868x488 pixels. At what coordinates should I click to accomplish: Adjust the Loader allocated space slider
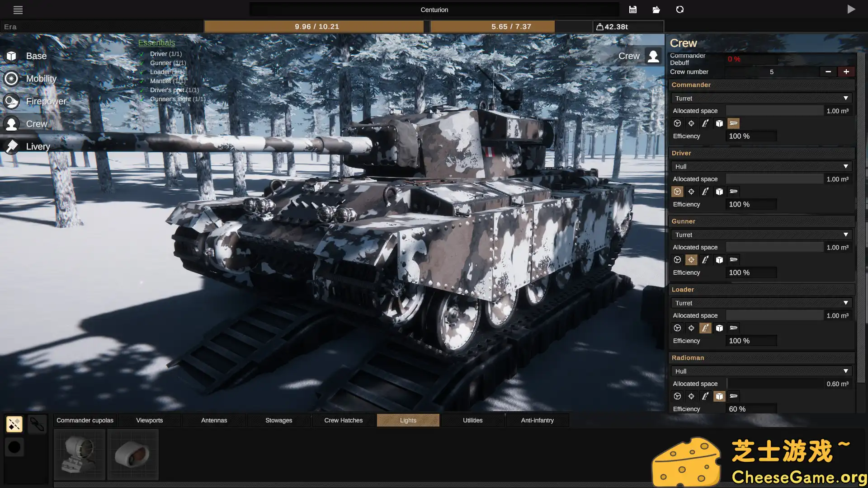[x=774, y=315]
